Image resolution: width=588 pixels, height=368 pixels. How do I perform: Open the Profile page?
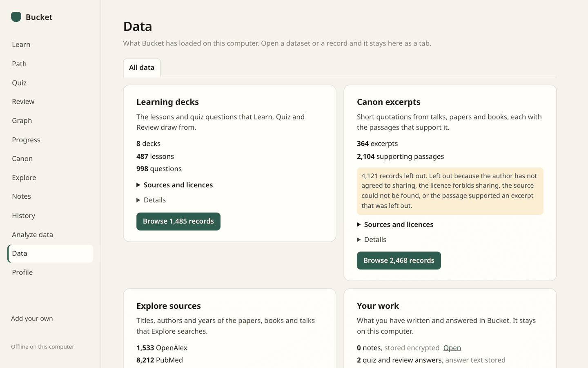coord(50,272)
